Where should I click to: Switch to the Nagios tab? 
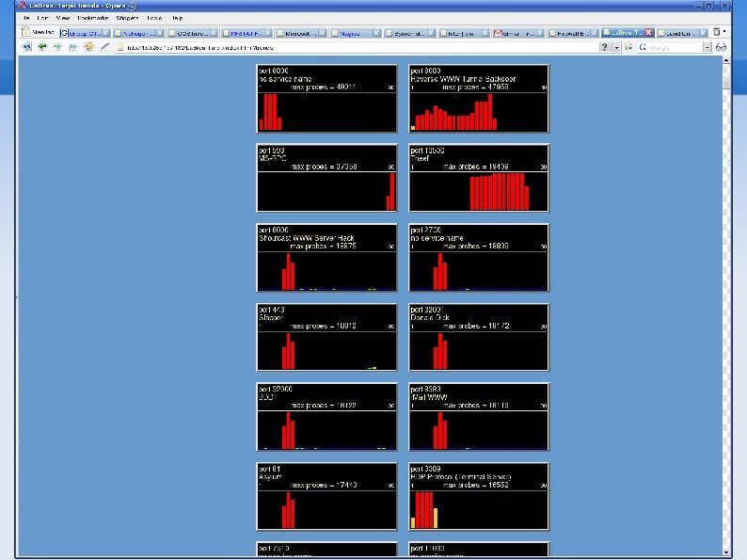[x=355, y=33]
